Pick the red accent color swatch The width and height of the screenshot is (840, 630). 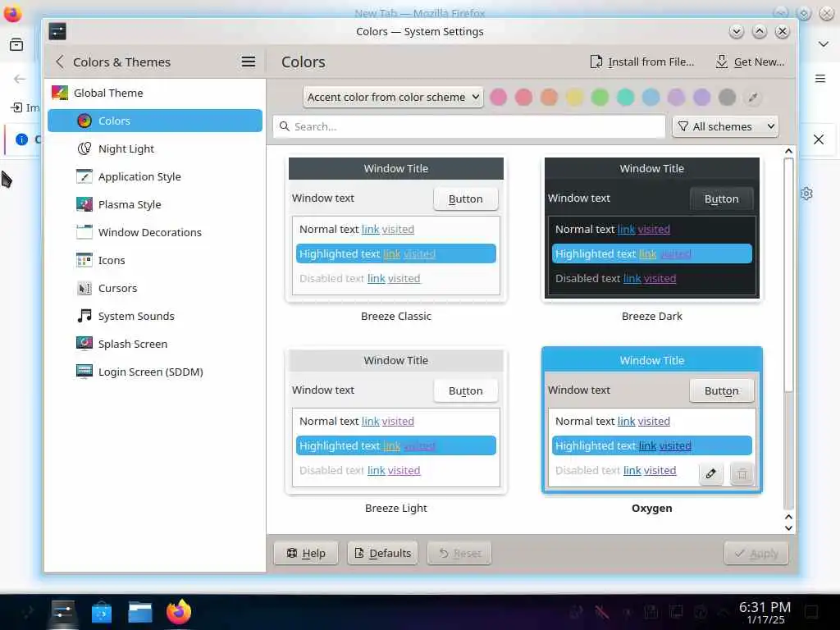tap(523, 97)
